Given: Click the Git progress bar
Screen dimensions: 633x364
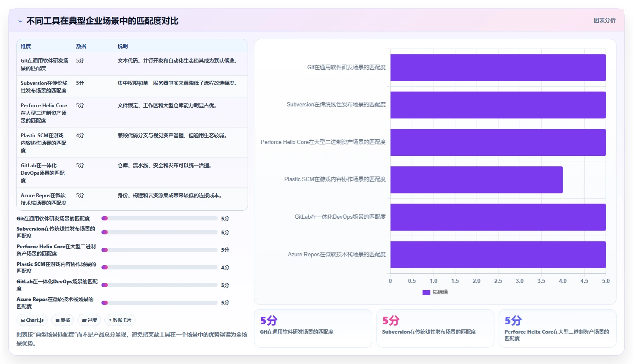Looking at the screenshot, I should [x=159, y=218].
